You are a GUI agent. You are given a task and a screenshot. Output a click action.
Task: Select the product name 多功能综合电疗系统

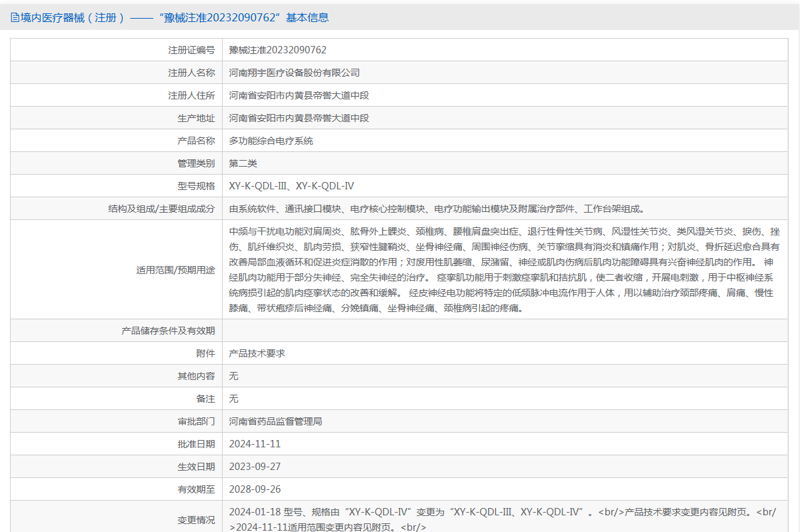tap(271, 141)
